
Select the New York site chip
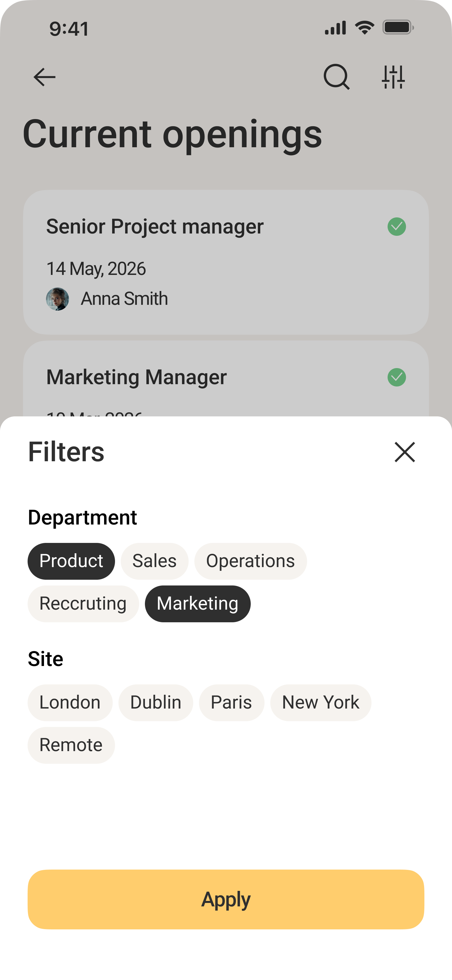321,703
